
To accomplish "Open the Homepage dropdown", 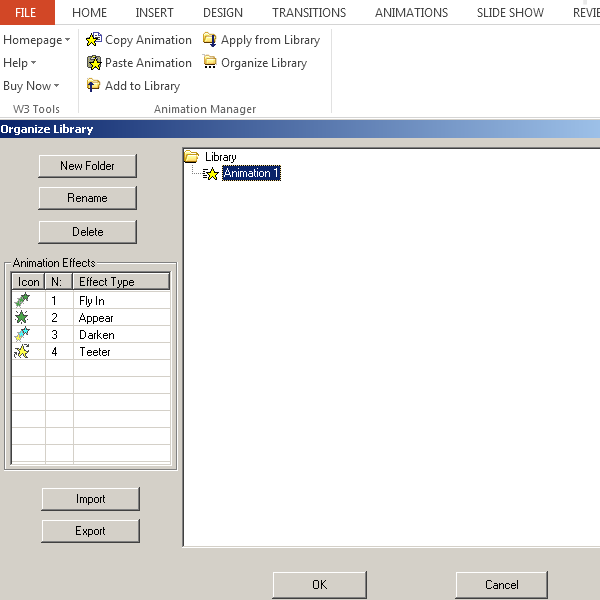I will coord(36,40).
